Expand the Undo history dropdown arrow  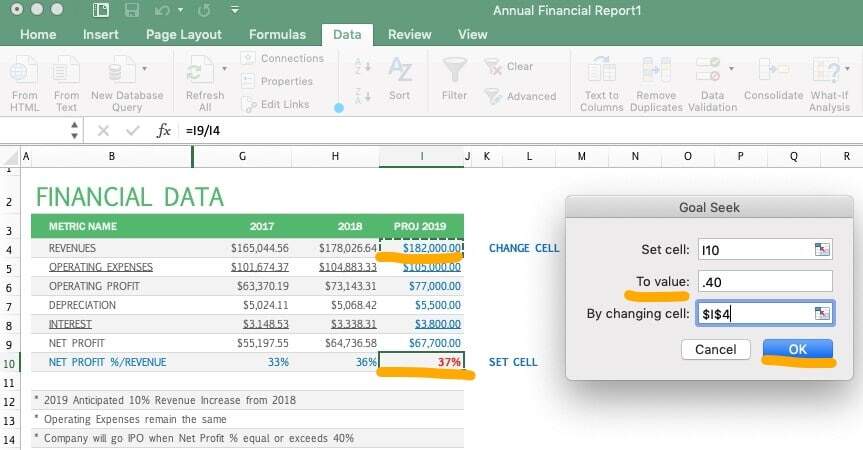pyautogui.click(x=180, y=10)
